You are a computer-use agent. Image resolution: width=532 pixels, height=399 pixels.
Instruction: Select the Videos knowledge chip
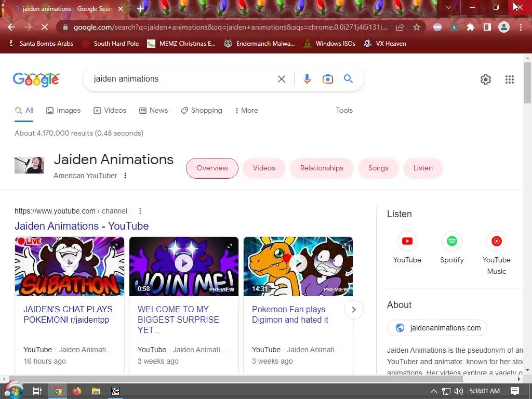264,168
